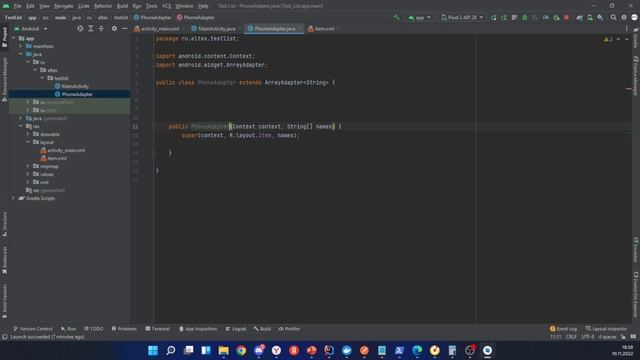Open the Logcat tool window
Viewport: 640px width, 360px height.
236,329
